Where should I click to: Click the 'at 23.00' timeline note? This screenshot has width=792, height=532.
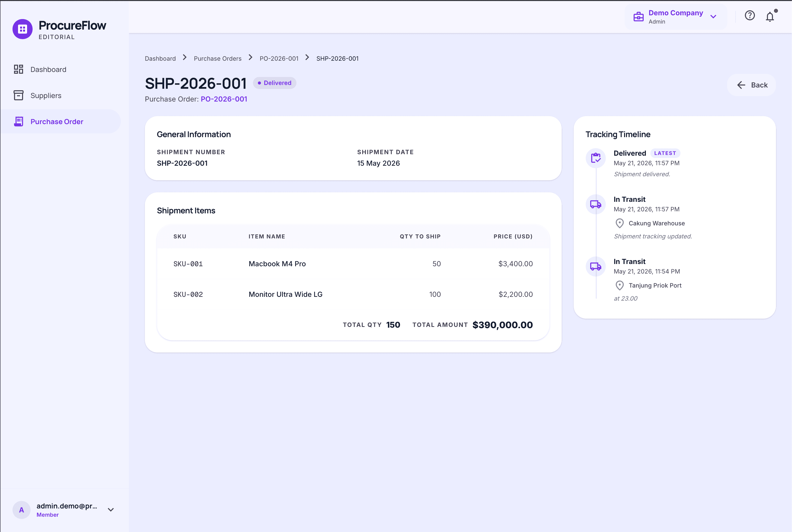pos(626,298)
